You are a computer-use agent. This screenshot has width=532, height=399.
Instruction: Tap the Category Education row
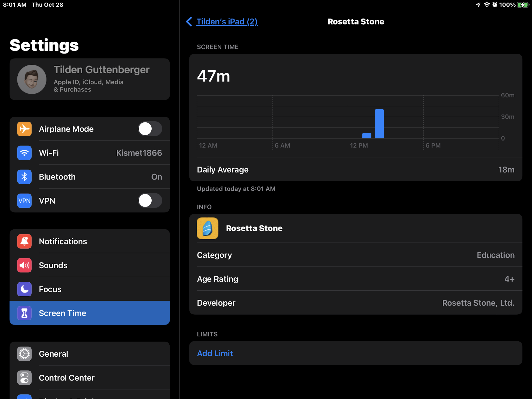point(356,255)
